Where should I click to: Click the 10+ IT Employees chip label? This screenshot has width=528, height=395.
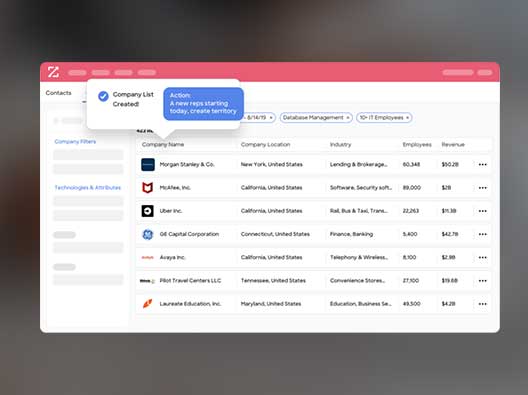[x=382, y=118]
